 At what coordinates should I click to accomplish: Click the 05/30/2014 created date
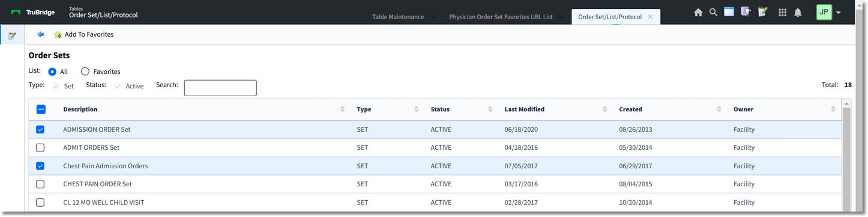[636, 147]
